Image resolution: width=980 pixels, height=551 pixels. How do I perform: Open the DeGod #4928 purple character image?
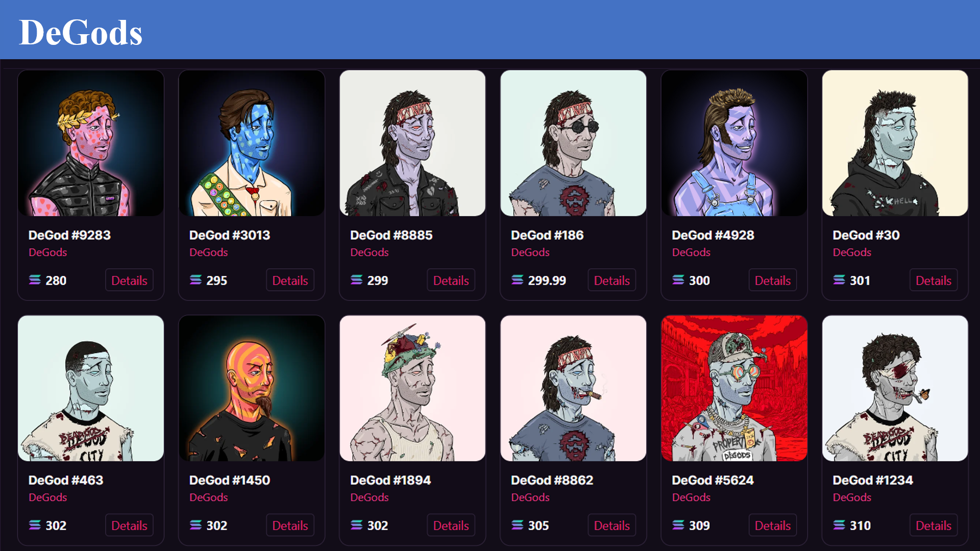click(734, 143)
